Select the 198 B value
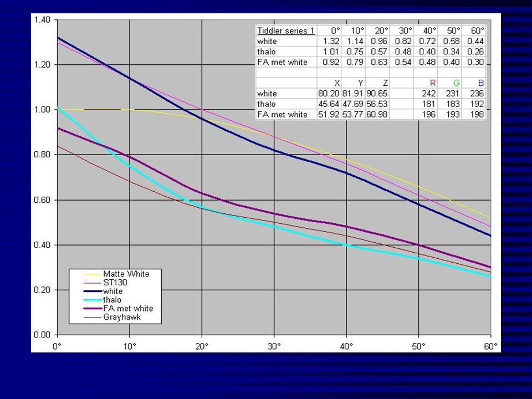This screenshot has width=532, height=399. coord(477,114)
